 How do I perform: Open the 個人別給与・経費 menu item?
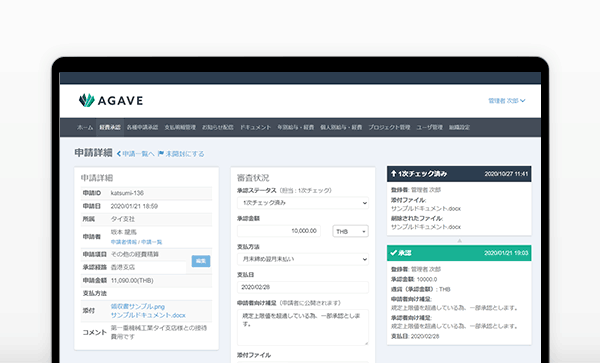pyautogui.click(x=341, y=127)
